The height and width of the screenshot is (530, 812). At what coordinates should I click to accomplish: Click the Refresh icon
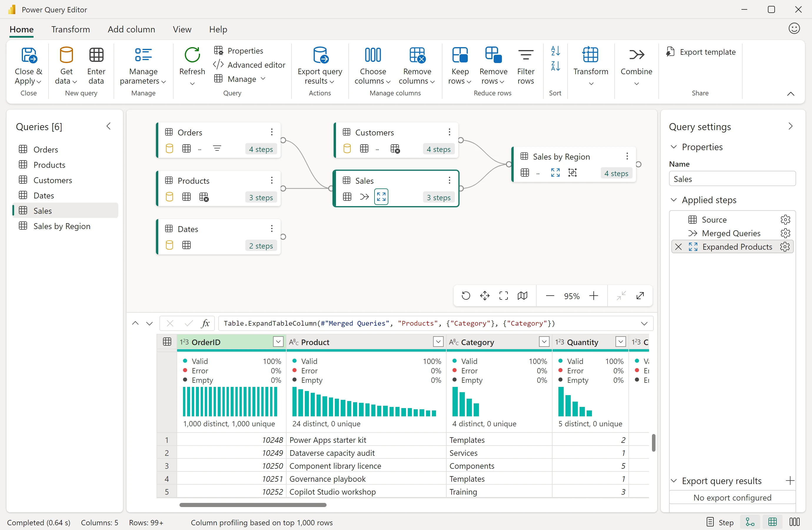pyautogui.click(x=192, y=55)
